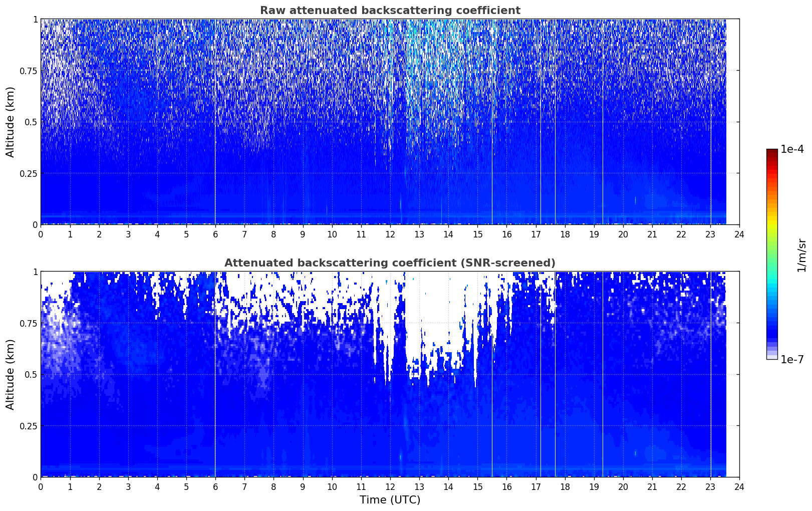Click the 0.25 altitude tick on the bottom plot
This screenshot has width=812, height=511.
29,426
